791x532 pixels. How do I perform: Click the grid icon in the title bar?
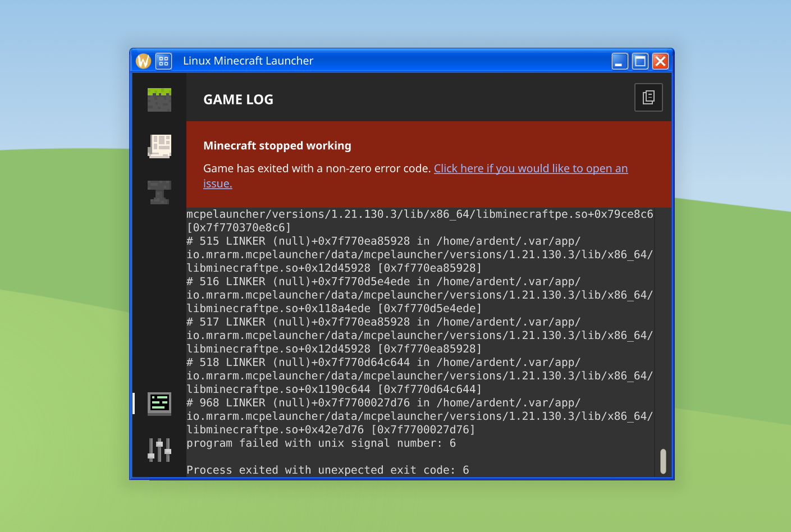(x=163, y=61)
